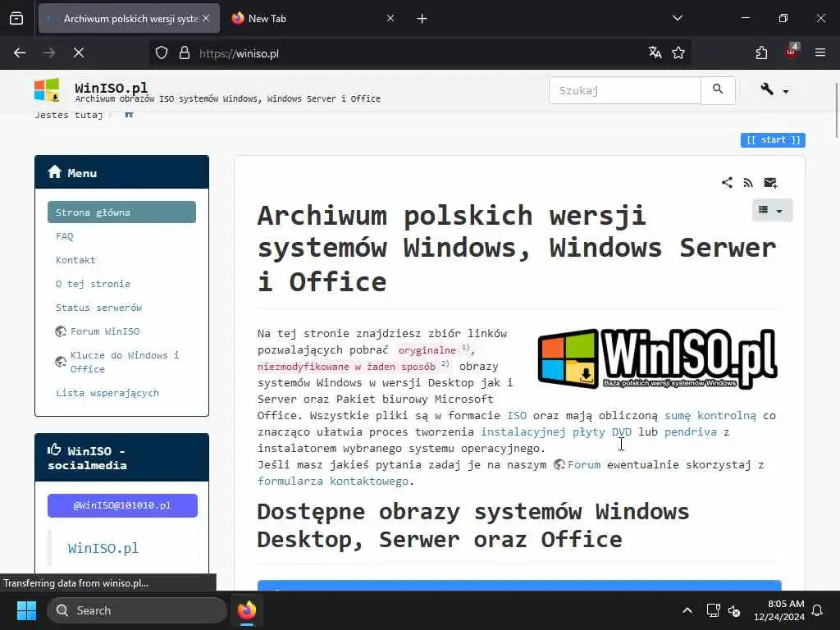Open the Firefox hamburger menu

[x=819, y=52]
